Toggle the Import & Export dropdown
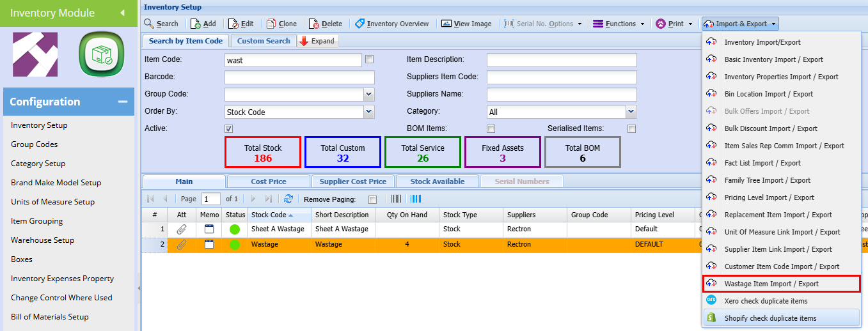Screen dimensions: 868x331 tap(740, 24)
